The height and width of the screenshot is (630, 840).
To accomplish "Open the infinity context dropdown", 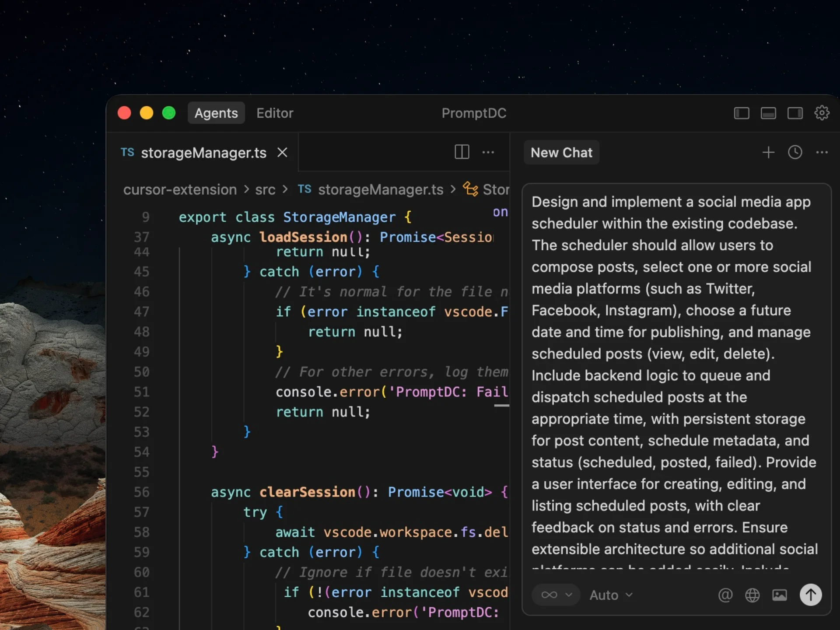I will [x=555, y=595].
